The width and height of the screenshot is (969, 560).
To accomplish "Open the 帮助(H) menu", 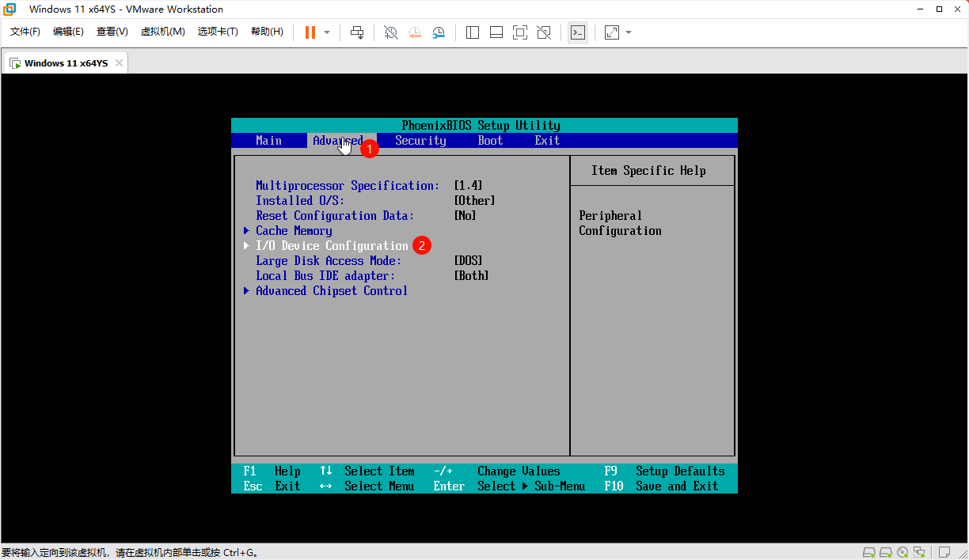I will (267, 32).
